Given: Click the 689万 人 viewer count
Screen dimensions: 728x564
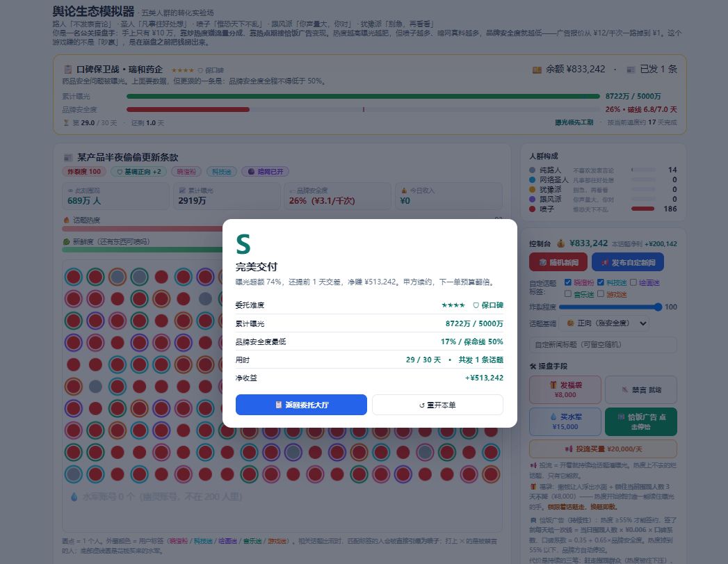Looking at the screenshot, I should click(x=84, y=201).
